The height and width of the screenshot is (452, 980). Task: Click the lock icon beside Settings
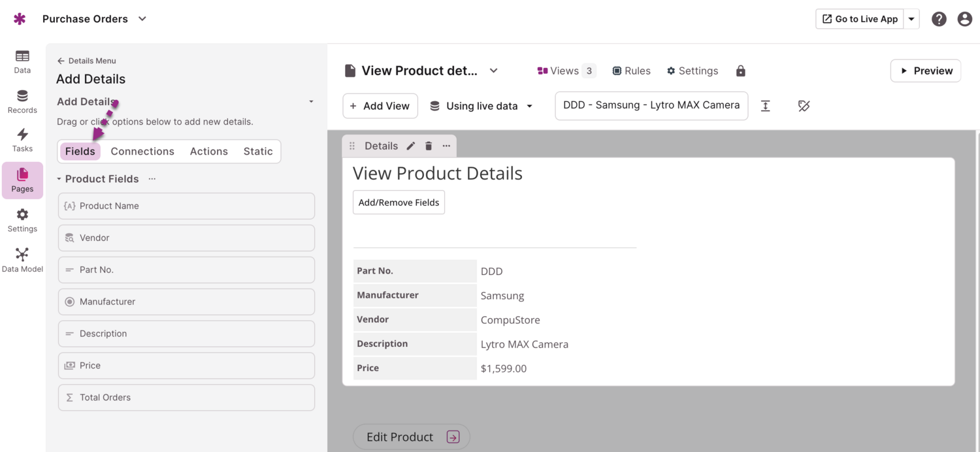coord(740,71)
